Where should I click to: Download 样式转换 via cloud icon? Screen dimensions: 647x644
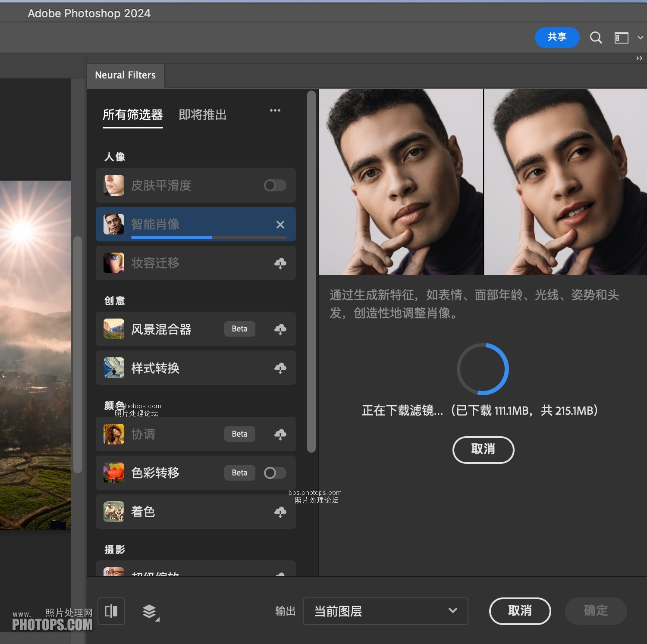280,368
